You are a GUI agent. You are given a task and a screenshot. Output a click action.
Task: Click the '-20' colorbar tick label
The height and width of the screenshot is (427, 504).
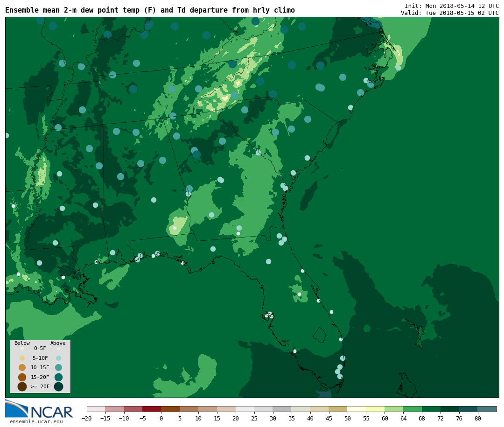click(87, 418)
